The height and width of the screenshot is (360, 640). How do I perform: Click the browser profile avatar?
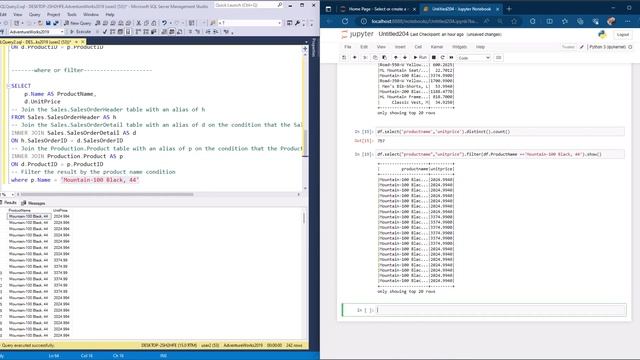(x=611, y=21)
